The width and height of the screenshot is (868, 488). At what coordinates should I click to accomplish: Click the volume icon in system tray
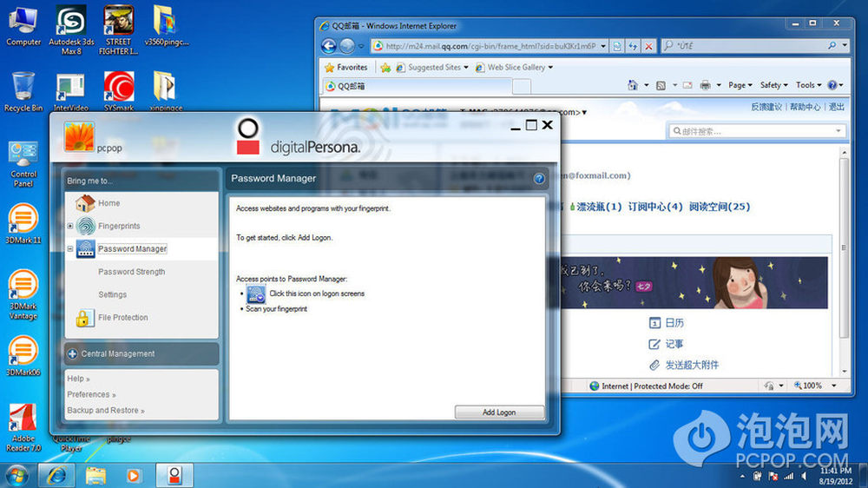pyautogui.click(x=805, y=476)
